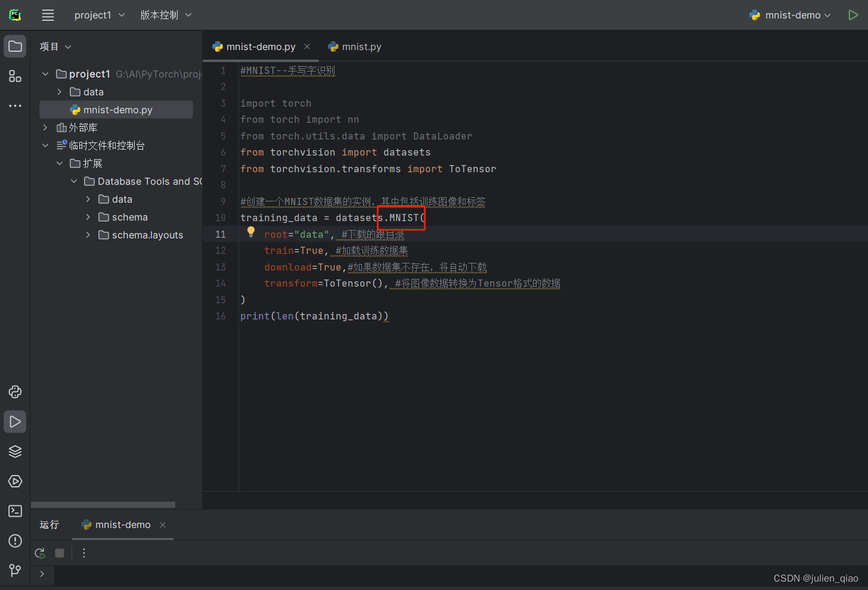Open the Problems tool window

[x=15, y=541]
